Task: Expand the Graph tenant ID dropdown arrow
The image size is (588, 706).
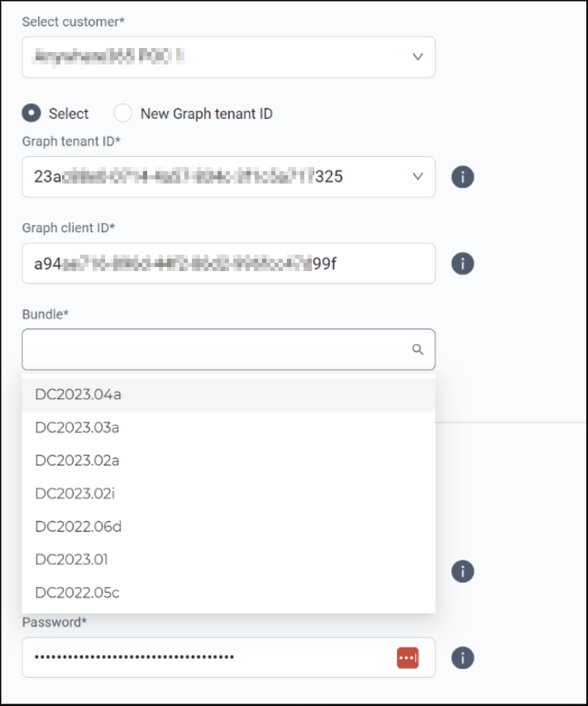Action: [418, 177]
